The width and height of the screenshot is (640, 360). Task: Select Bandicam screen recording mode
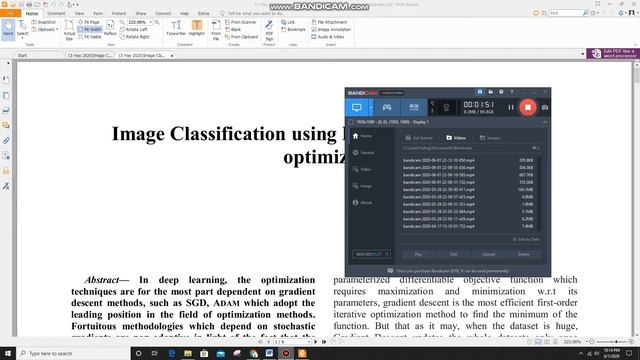356,107
